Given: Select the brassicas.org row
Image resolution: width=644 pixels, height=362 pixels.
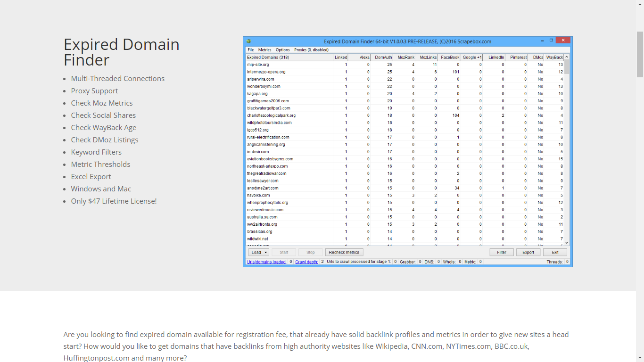Looking at the screenshot, I should (405, 231).
